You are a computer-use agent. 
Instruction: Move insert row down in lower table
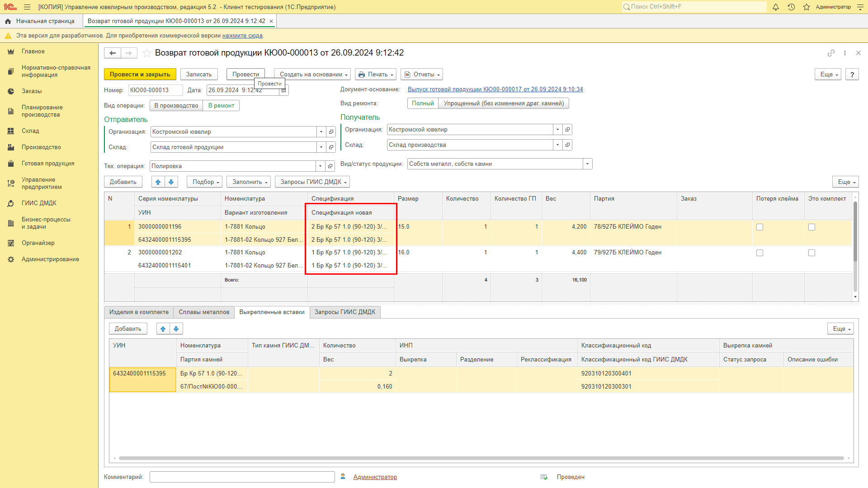176,329
